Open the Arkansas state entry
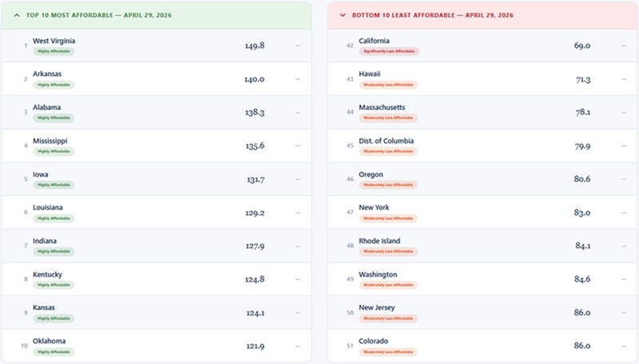The height and width of the screenshot is (364, 639). pyautogui.click(x=47, y=74)
